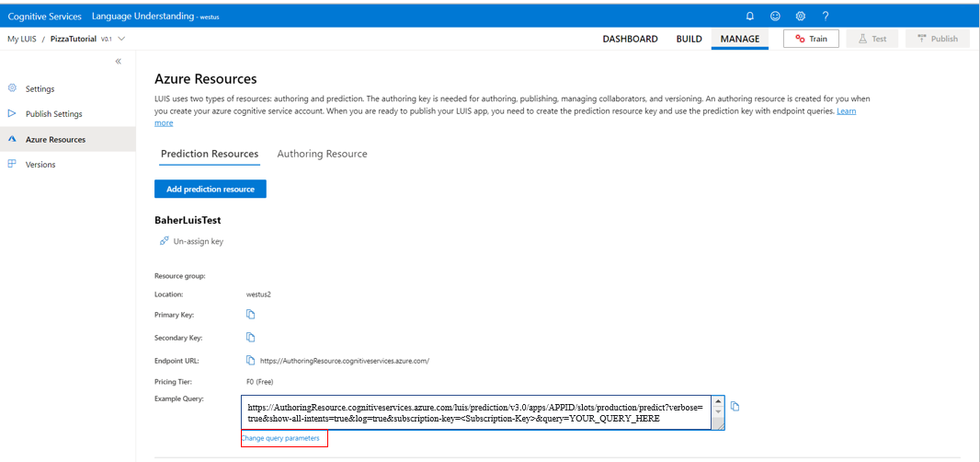Select Azure Resources in the sidebar
Viewport: 980px width, 462px height.
[67, 139]
